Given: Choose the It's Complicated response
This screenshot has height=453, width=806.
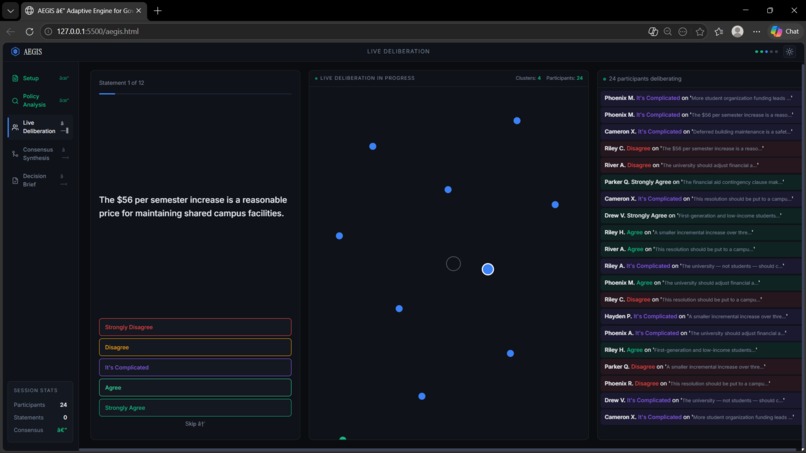Looking at the screenshot, I should click(x=195, y=367).
